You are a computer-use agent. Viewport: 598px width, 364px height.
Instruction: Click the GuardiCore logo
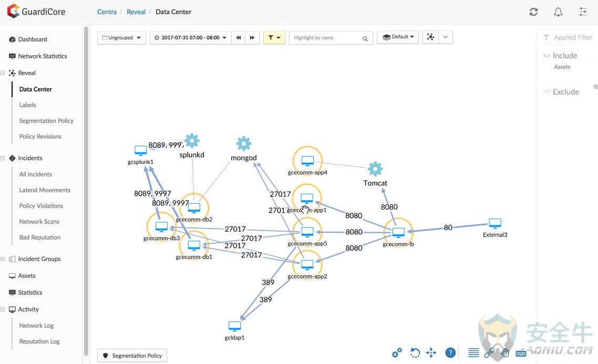[x=36, y=12]
